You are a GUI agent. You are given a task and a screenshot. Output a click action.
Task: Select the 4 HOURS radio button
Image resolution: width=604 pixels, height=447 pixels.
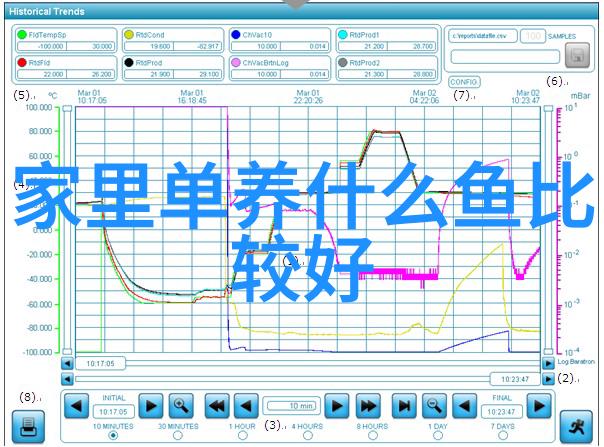click(307, 435)
